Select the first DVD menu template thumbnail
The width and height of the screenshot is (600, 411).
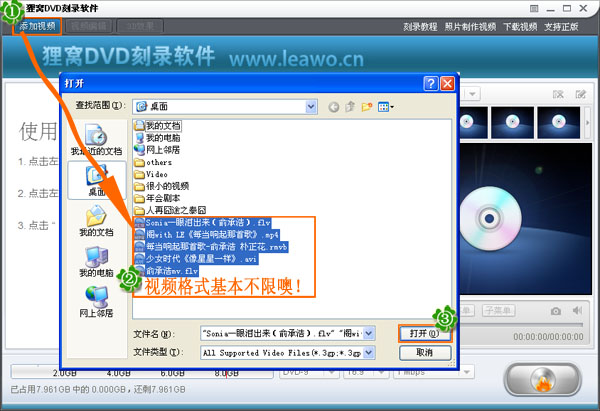pyautogui.click(x=477, y=123)
